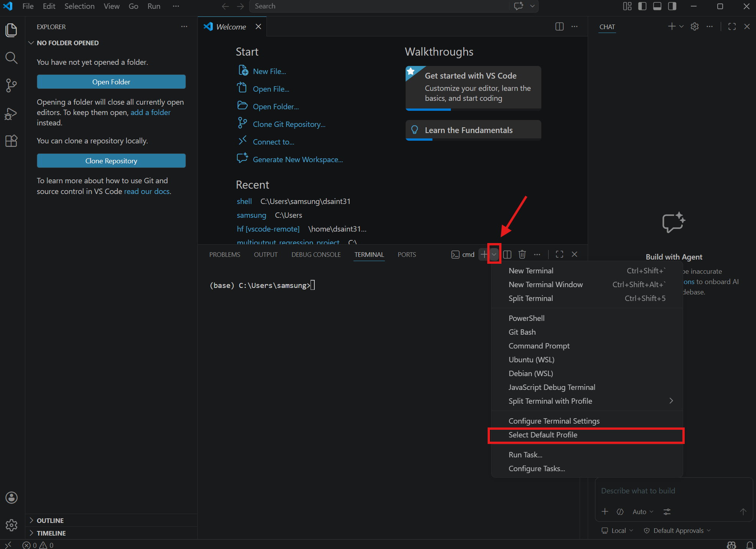Image resolution: width=756 pixels, height=549 pixels.
Task: Open the notifications bell in status bar
Action: pos(750,545)
